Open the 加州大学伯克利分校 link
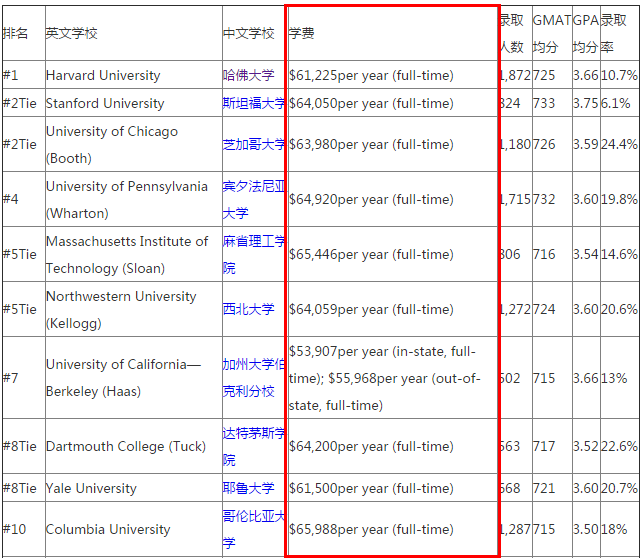The width and height of the screenshot is (643, 558). pyautogui.click(x=253, y=378)
